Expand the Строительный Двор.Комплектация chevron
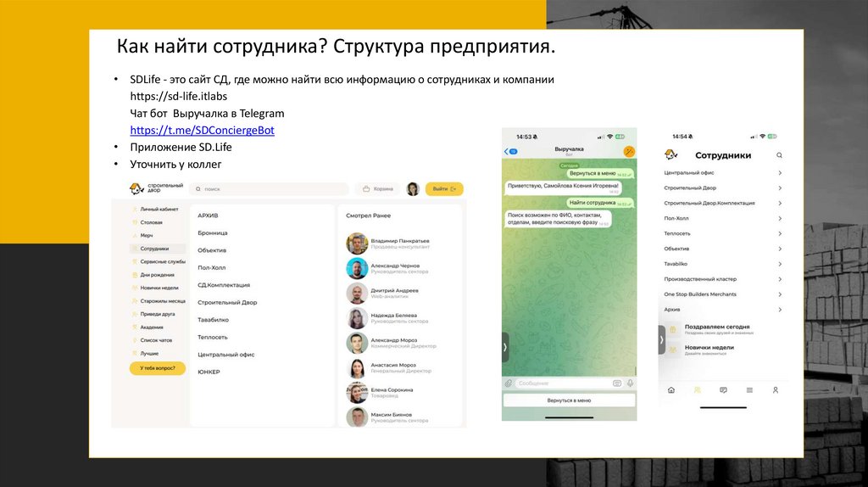This screenshot has height=487, width=868. [x=780, y=204]
